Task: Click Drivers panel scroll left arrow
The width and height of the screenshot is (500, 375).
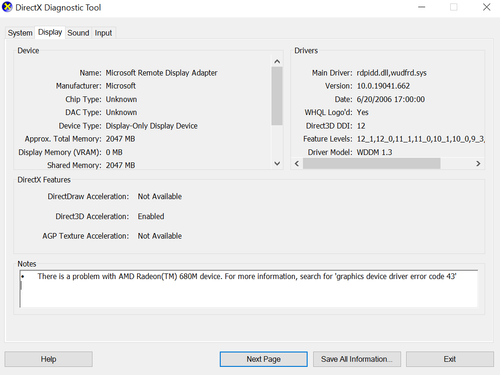Action: [297, 164]
